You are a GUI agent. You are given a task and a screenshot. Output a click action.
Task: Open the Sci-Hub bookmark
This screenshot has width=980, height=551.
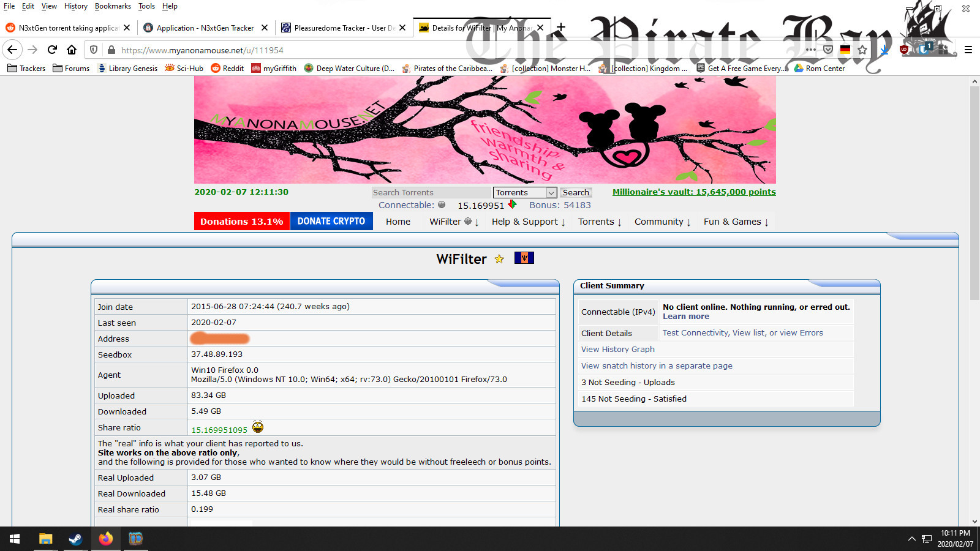[184, 68]
